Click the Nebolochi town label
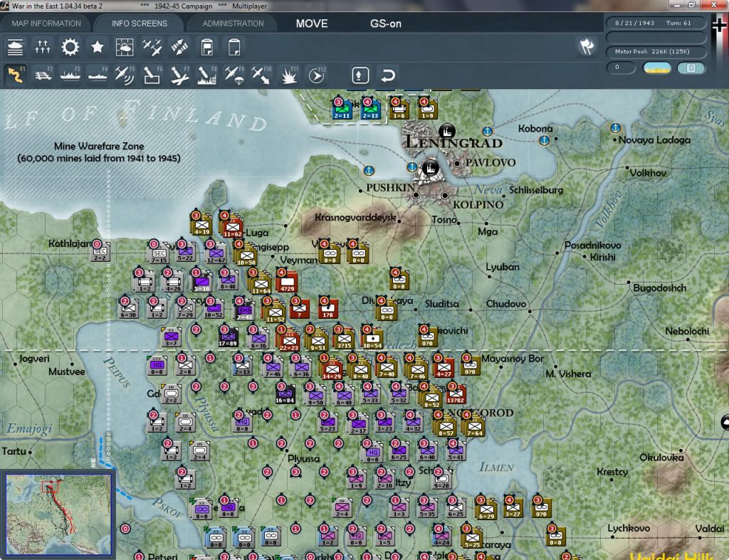 click(687, 332)
